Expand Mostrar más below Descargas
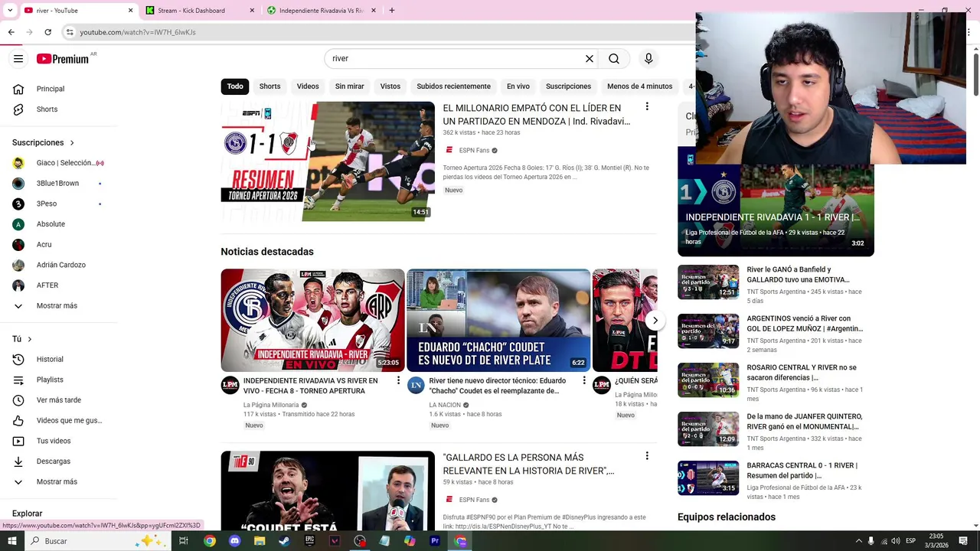The image size is (980, 551). [x=58, y=482]
